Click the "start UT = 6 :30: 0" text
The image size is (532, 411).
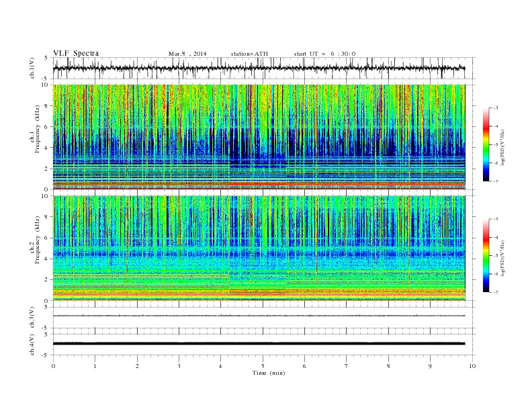pos(324,54)
